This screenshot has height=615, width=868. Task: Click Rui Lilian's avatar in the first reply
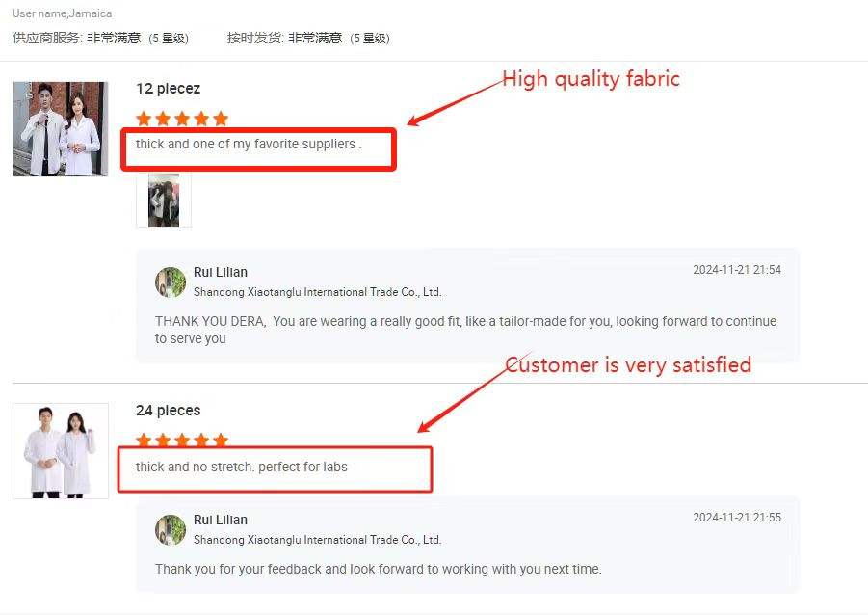click(x=171, y=282)
